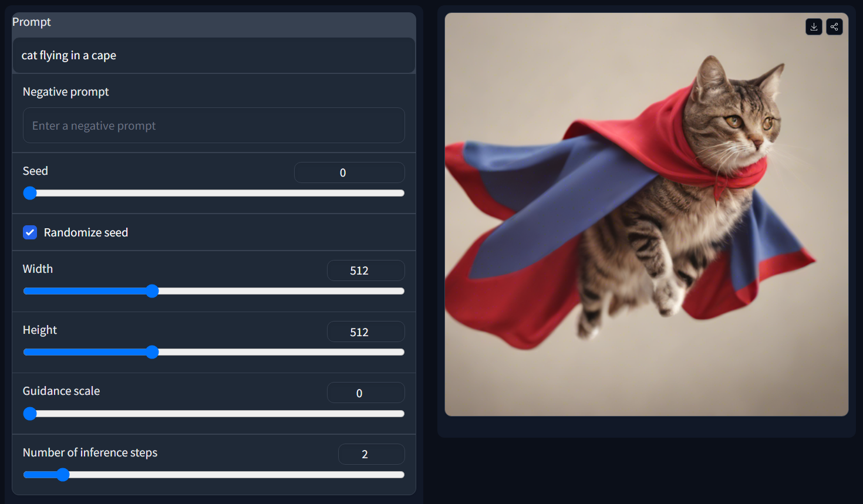This screenshot has width=863, height=504.
Task: Uncheck the Randomize seed checkbox
Action: tap(30, 232)
